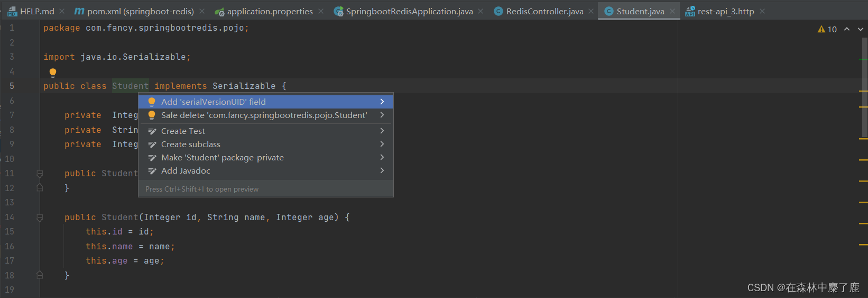Close the HELP.md tab
The width and height of the screenshot is (868, 298).
point(62,11)
